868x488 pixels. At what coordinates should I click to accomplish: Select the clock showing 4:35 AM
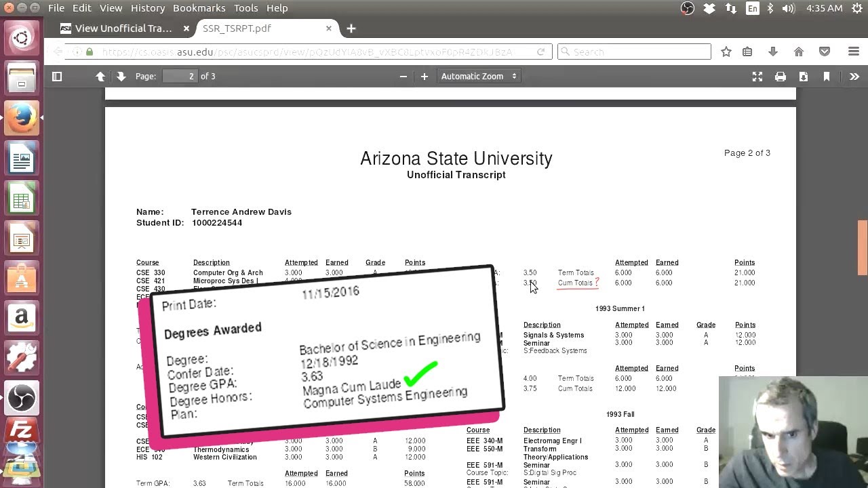(825, 8)
